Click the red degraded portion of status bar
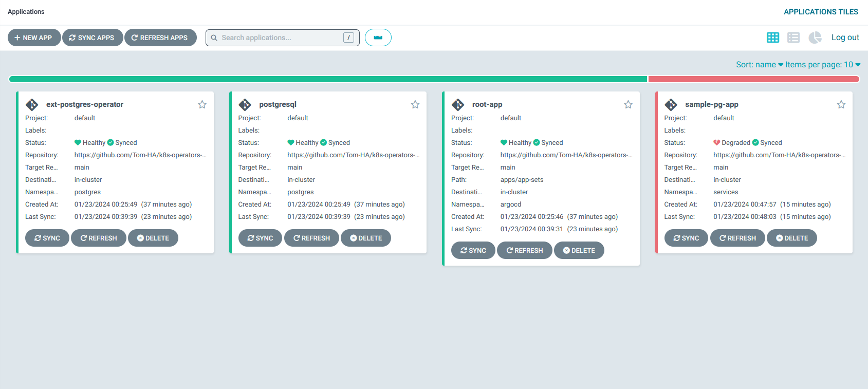The width and height of the screenshot is (868, 389). point(754,79)
